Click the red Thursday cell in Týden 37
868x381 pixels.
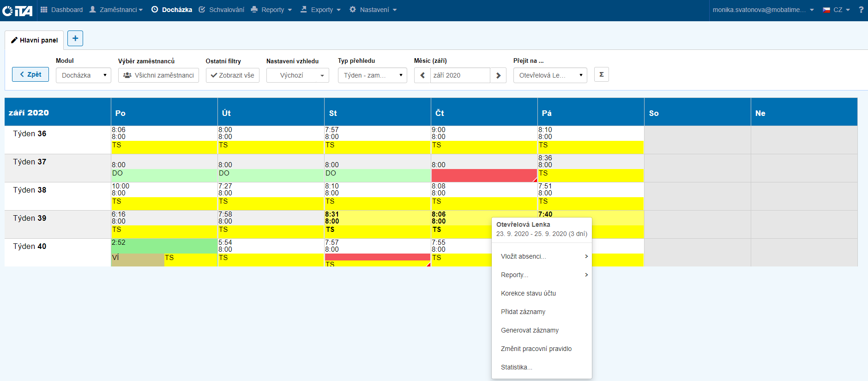[484, 175]
